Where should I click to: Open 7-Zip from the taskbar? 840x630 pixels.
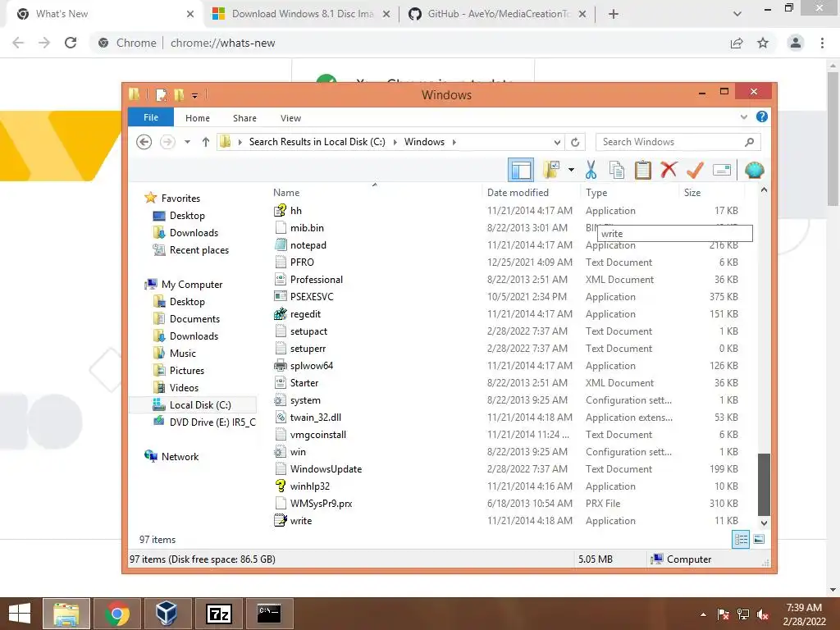[218, 614]
